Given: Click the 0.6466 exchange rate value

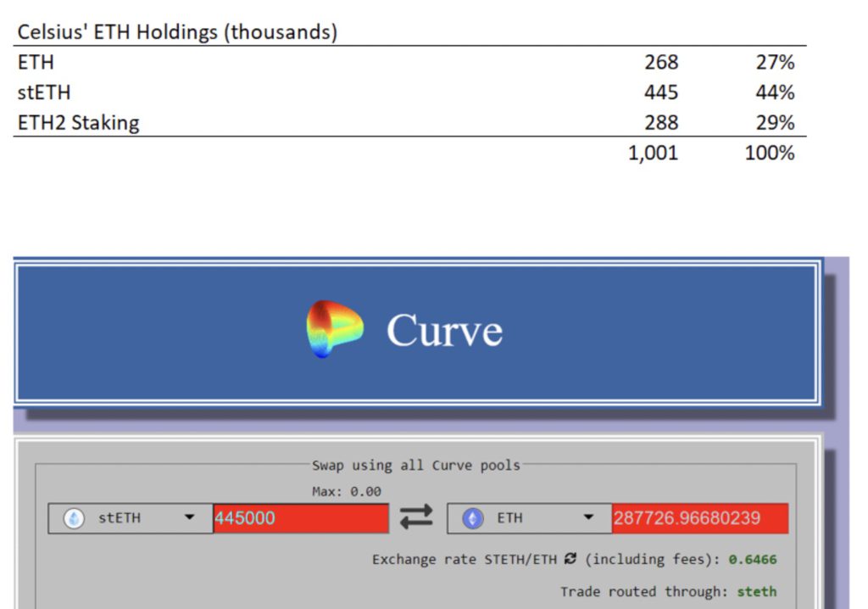Looking at the screenshot, I should pyautogui.click(x=754, y=560).
